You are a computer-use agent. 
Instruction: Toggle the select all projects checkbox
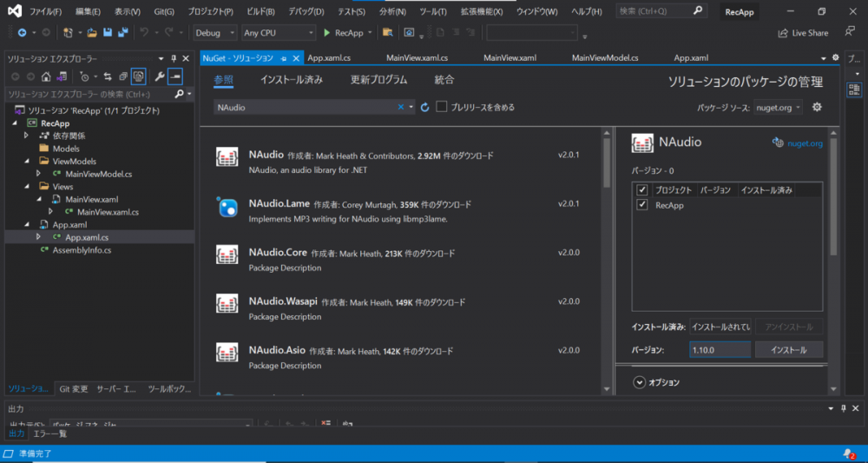642,190
